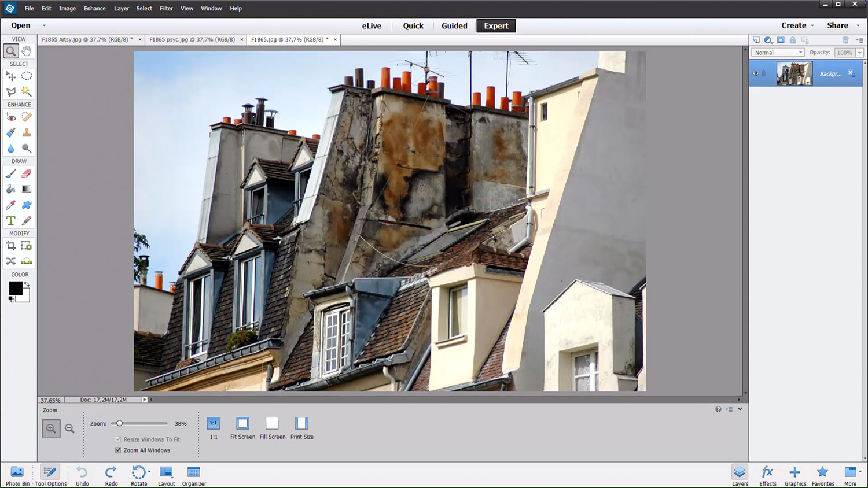Pick the Clone Stamp tool
The width and height of the screenshot is (868, 488).
pyautogui.click(x=27, y=133)
